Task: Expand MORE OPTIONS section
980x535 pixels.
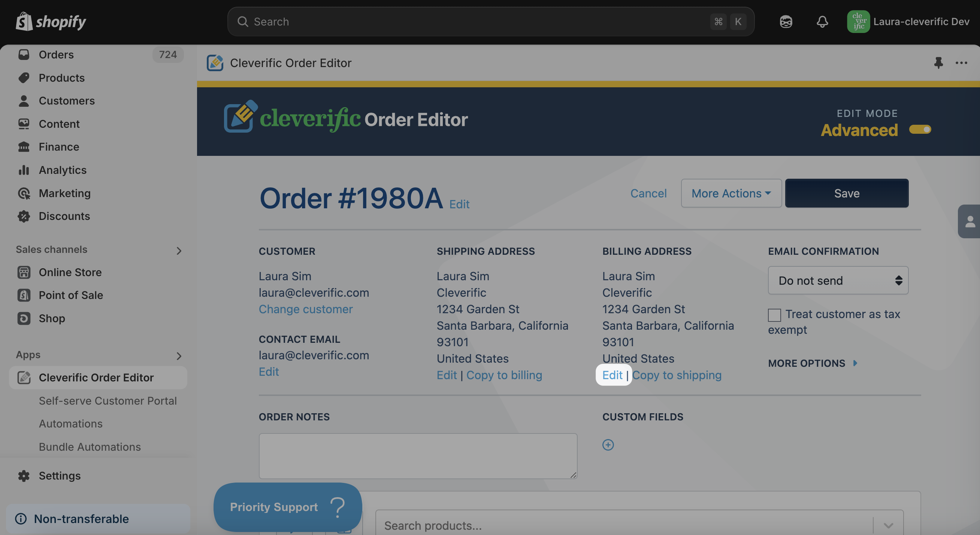Action: 813,363
